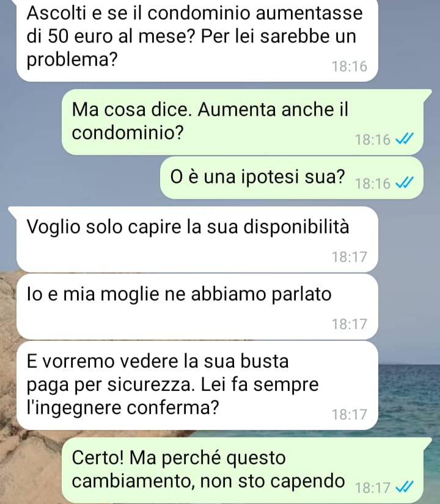Click the 18:17 time beside "l'ingegnere conferma?"
Screen dimensions: 440x504
pos(350,415)
